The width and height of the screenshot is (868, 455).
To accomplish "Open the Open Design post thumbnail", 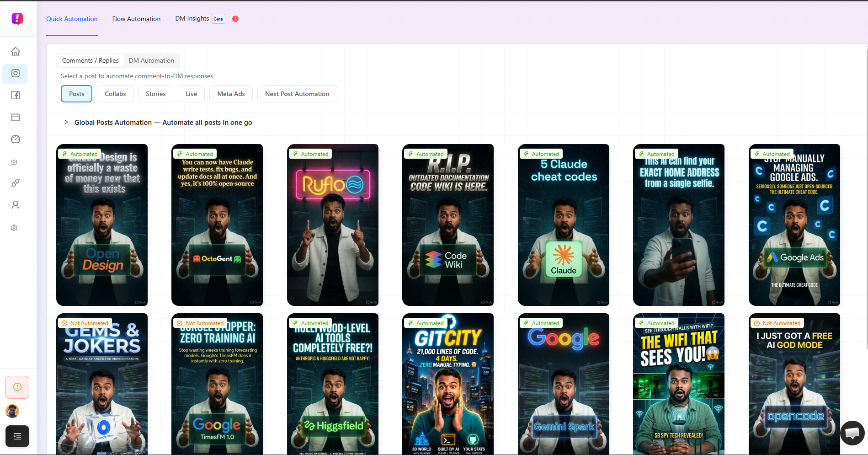I will point(102,225).
